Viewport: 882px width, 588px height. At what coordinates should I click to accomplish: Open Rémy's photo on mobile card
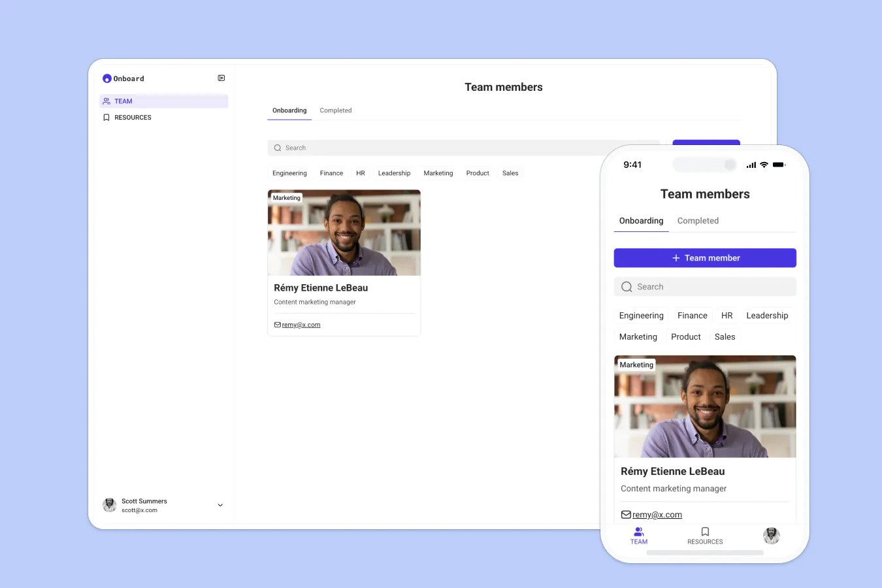(705, 406)
